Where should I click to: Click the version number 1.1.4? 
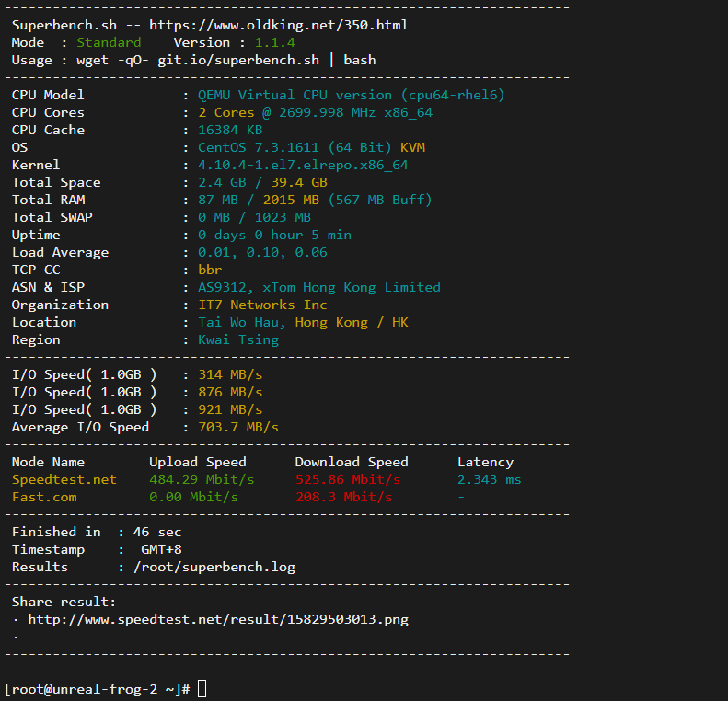(x=275, y=42)
